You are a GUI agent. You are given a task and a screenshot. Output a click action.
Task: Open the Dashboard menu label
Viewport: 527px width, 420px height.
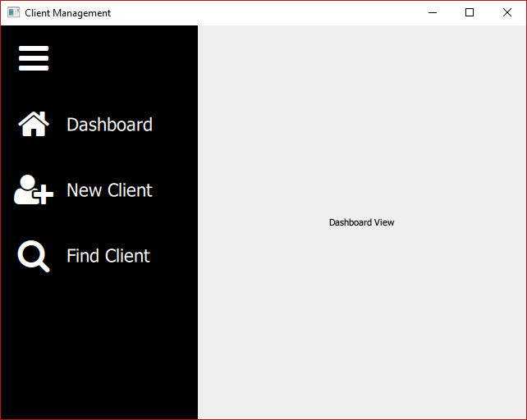[109, 125]
